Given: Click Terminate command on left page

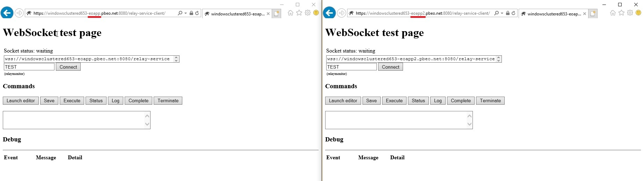Looking at the screenshot, I should click(x=168, y=101).
